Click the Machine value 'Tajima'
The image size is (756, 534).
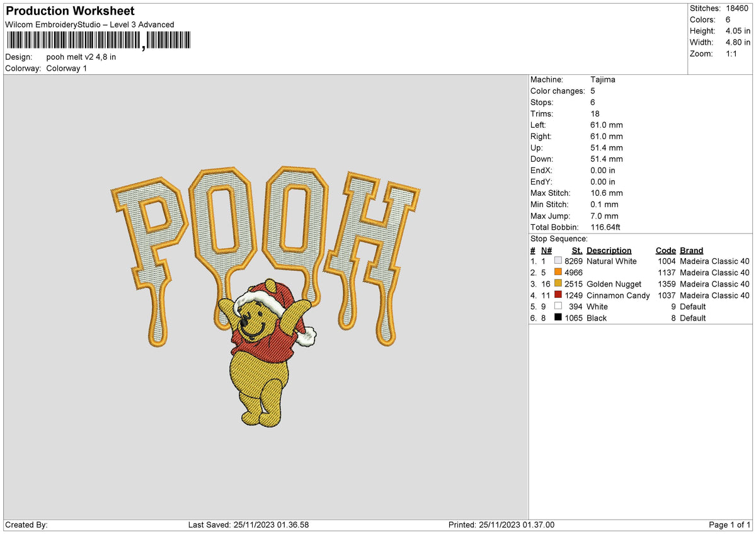[603, 79]
